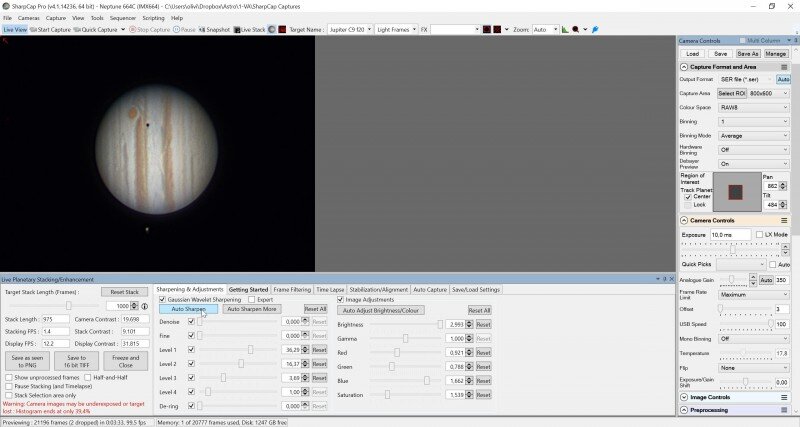Viewport: 800px width, 427px height.
Task: Click the Region of Interest preview thumbnail
Action: [736, 192]
